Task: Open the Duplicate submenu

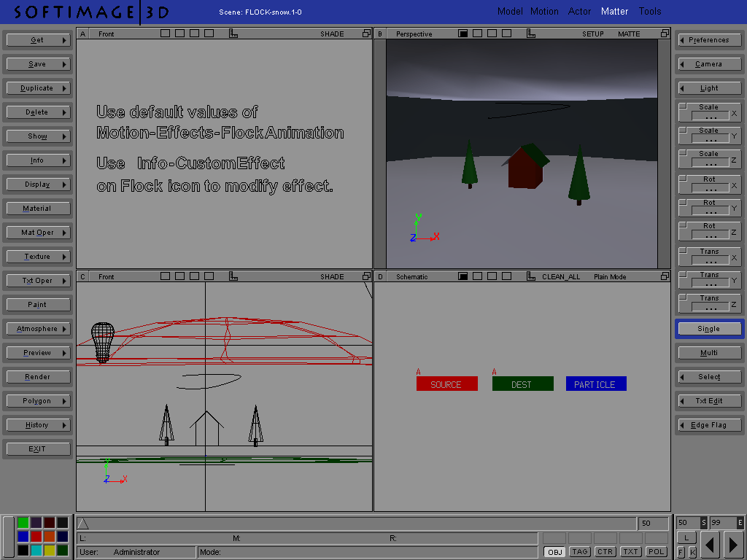Action: point(37,87)
